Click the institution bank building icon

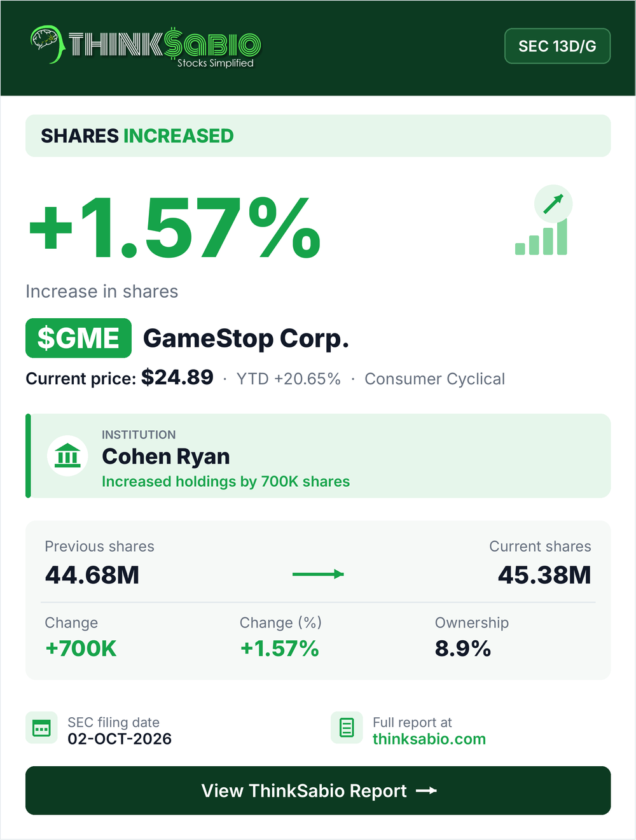pos(67,456)
